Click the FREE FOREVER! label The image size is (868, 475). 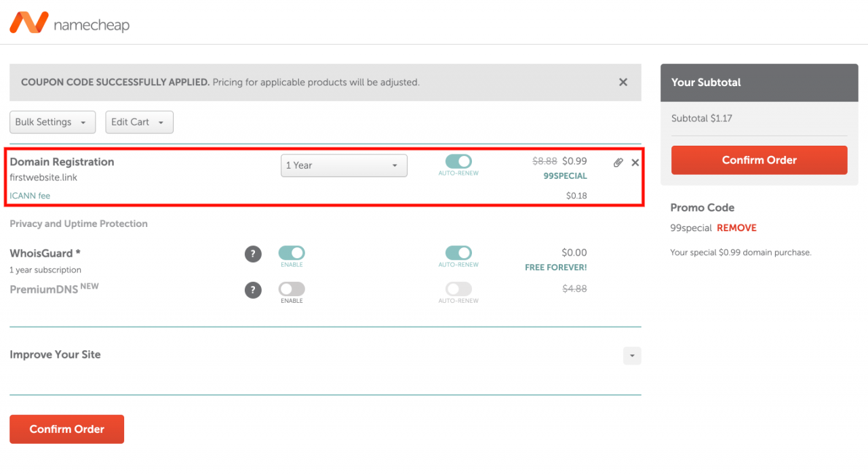556,268
